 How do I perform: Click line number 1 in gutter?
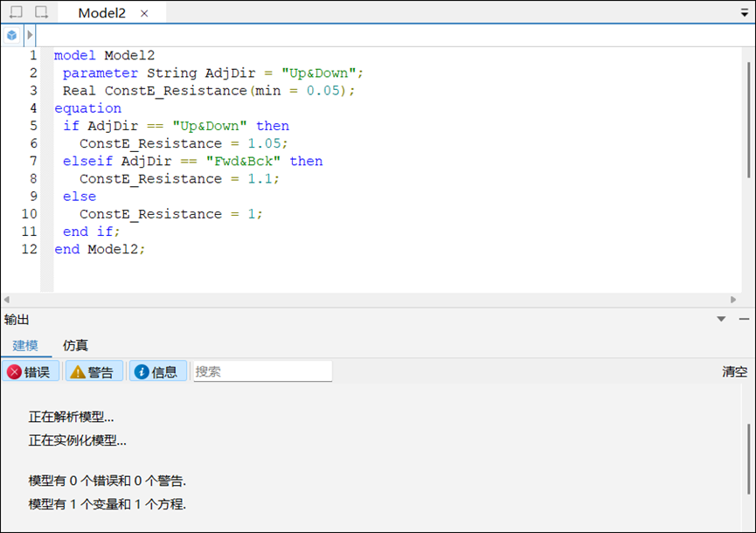[x=33, y=55]
